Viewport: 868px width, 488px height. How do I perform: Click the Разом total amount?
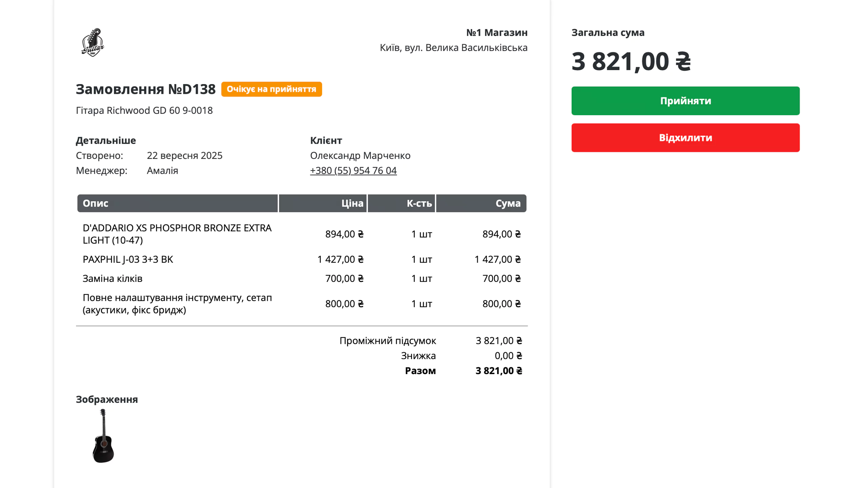click(498, 370)
